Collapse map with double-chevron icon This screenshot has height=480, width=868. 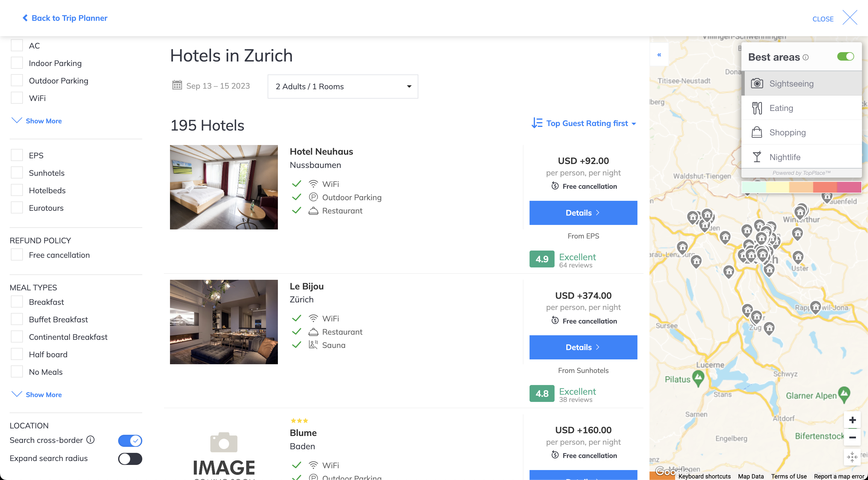659,55
